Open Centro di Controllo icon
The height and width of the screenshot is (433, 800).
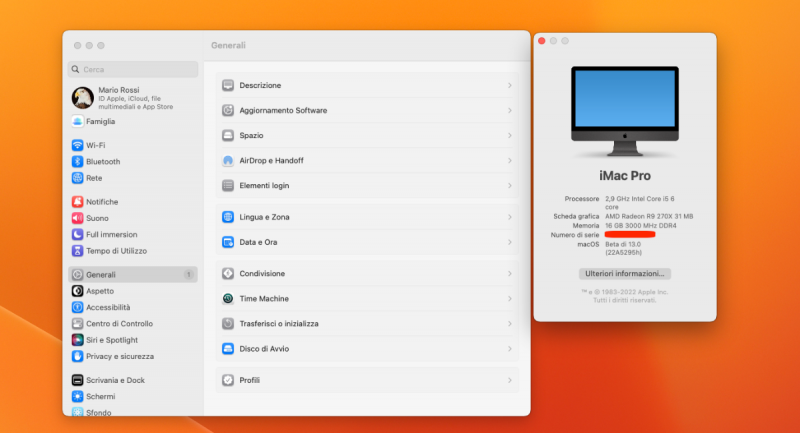[77, 324]
